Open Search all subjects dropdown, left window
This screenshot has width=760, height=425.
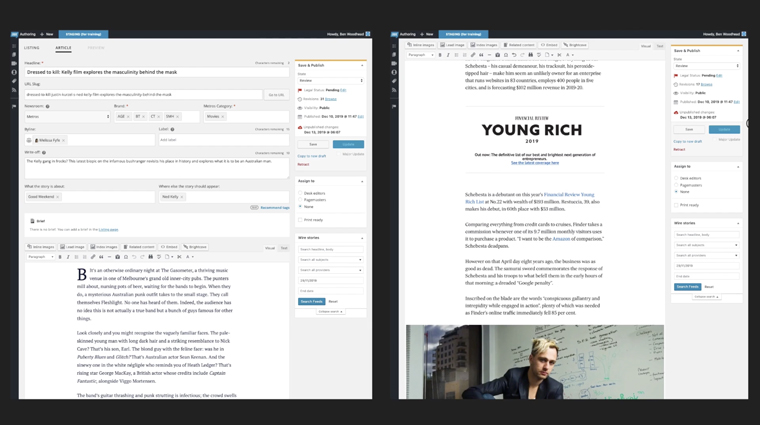pyautogui.click(x=331, y=260)
